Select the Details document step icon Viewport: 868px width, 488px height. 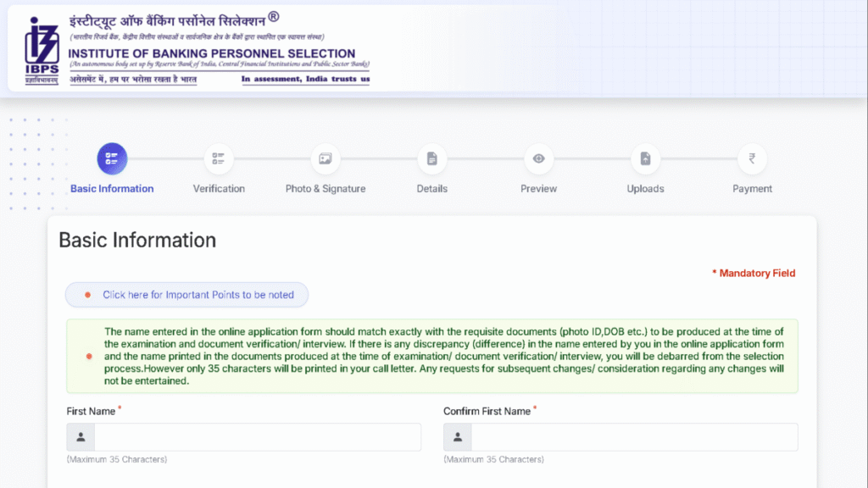431,158
